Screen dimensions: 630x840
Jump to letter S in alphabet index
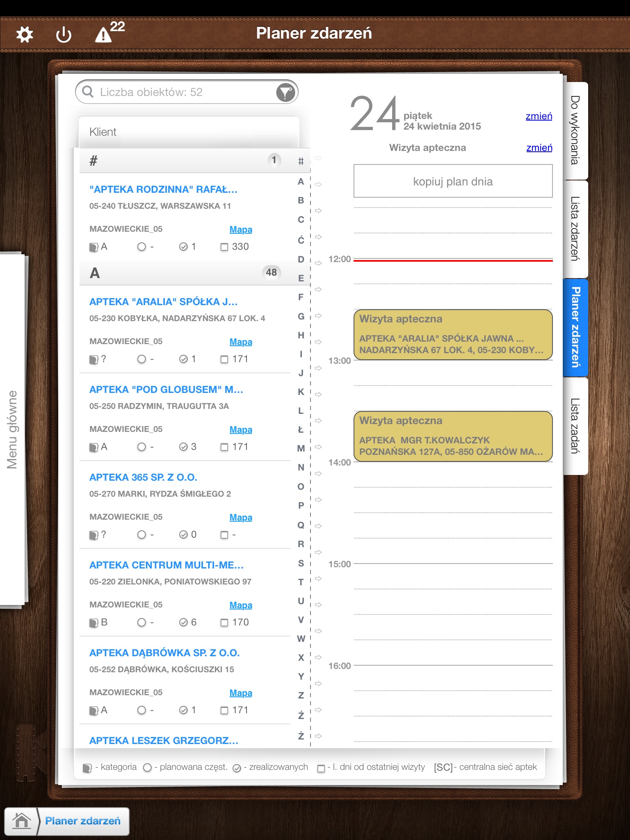(x=301, y=563)
